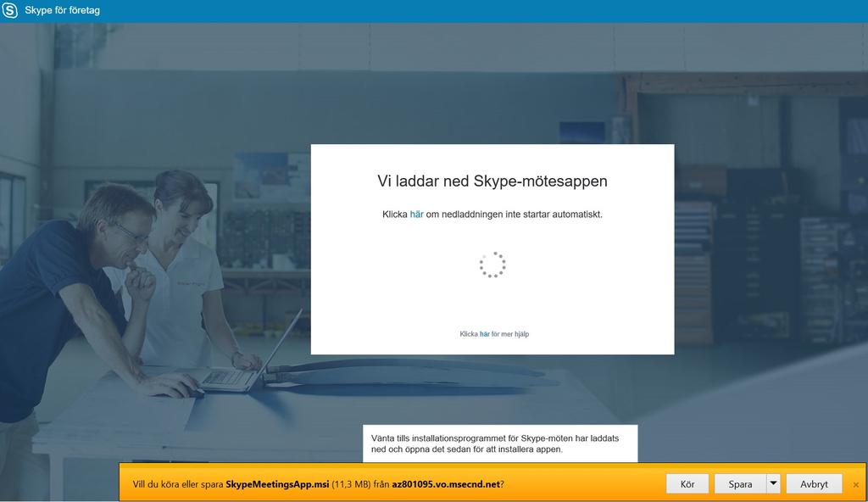Click the 'Vänta tills installationsprogrammet' tooltip text
The image size is (868, 502).
[495, 443]
